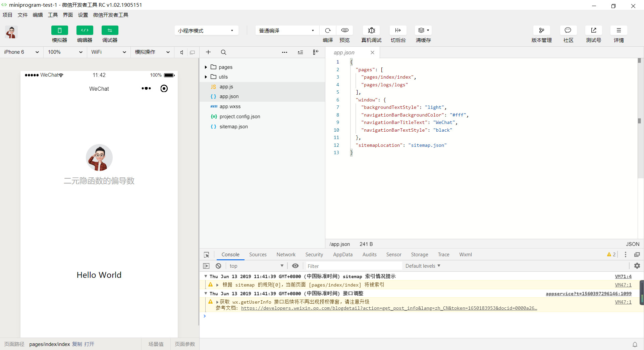Click the detach simulator window icon

coord(192,52)
